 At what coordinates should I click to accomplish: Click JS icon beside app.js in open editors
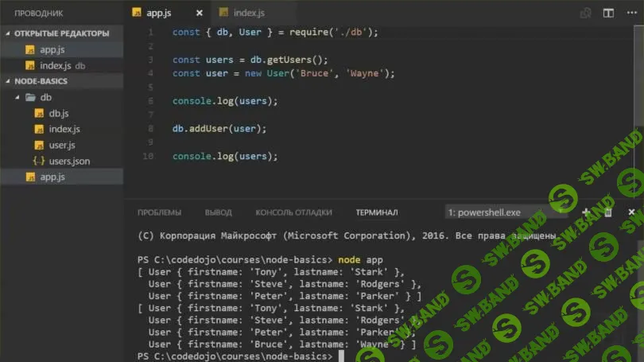[x=30, y=49]
